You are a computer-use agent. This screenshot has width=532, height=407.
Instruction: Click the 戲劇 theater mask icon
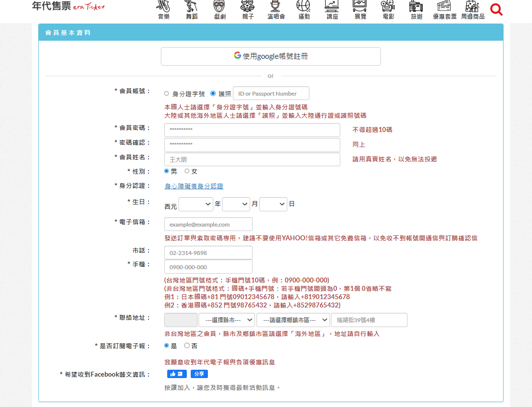[219, 9]
